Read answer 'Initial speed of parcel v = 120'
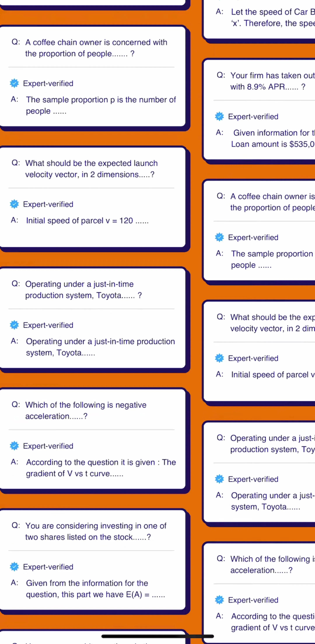315x644 pixels. pyautogui.click(x=87, y=221)
